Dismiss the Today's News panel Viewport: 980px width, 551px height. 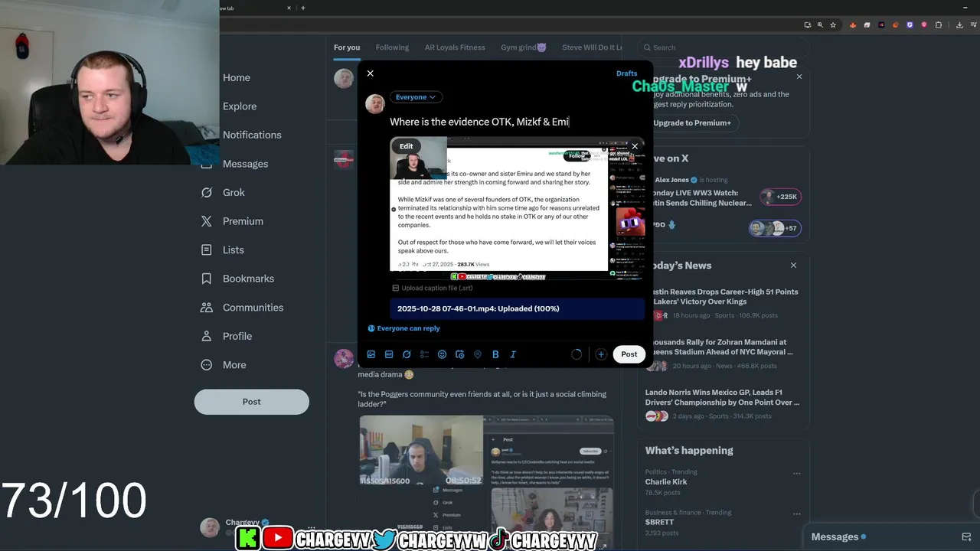pyautogui.click(x=793, y=266)
